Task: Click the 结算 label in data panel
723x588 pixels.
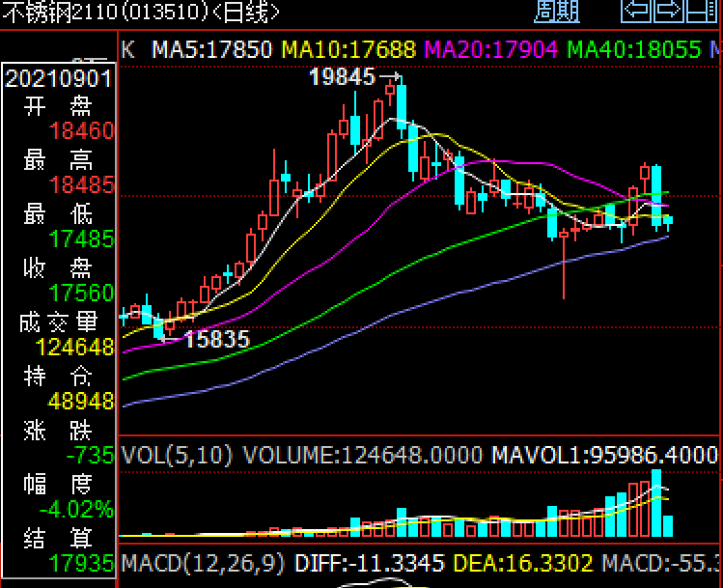Action: click(58, 538)
